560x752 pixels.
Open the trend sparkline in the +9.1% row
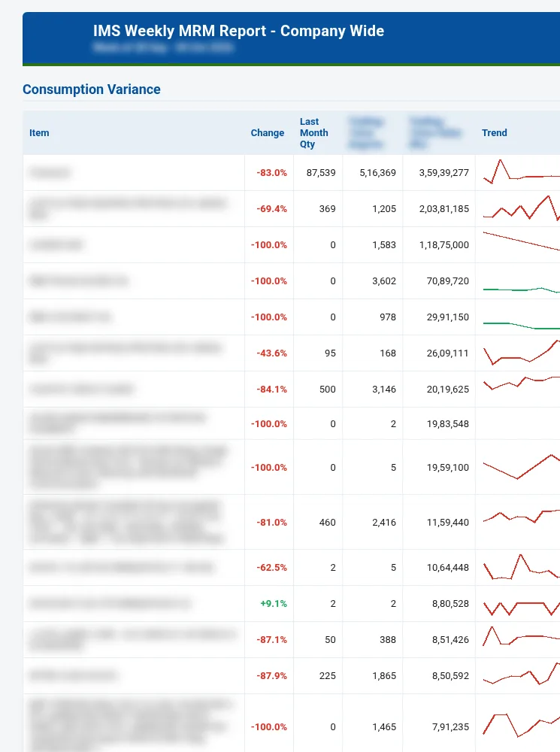pyautogui.click(x=522, y=608)
